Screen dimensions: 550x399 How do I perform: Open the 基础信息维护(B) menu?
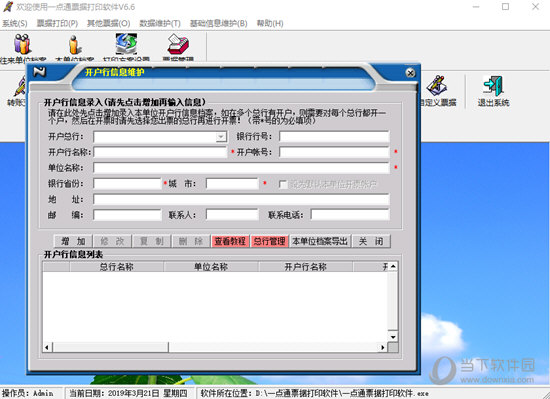[219, 23]
